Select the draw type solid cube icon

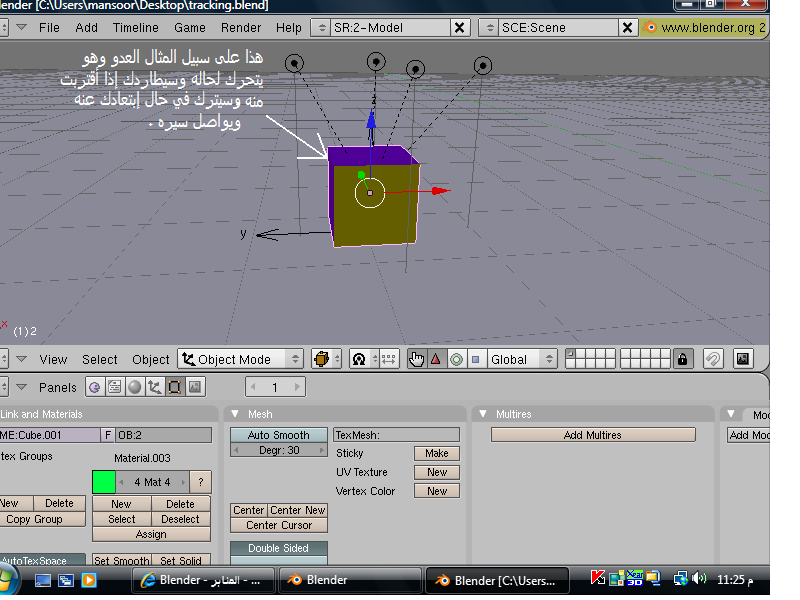pyautogui.click(x=322, y=359)
